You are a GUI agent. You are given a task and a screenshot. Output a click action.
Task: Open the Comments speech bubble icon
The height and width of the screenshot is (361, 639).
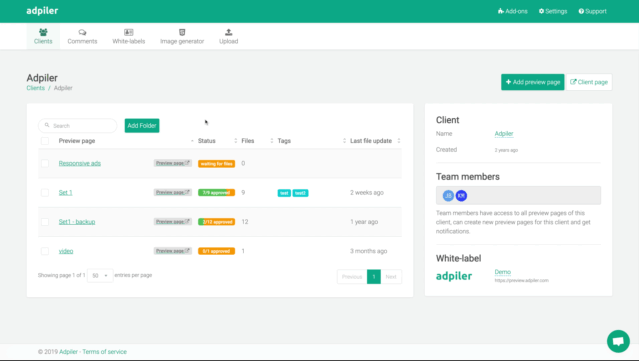coord(82,32)
